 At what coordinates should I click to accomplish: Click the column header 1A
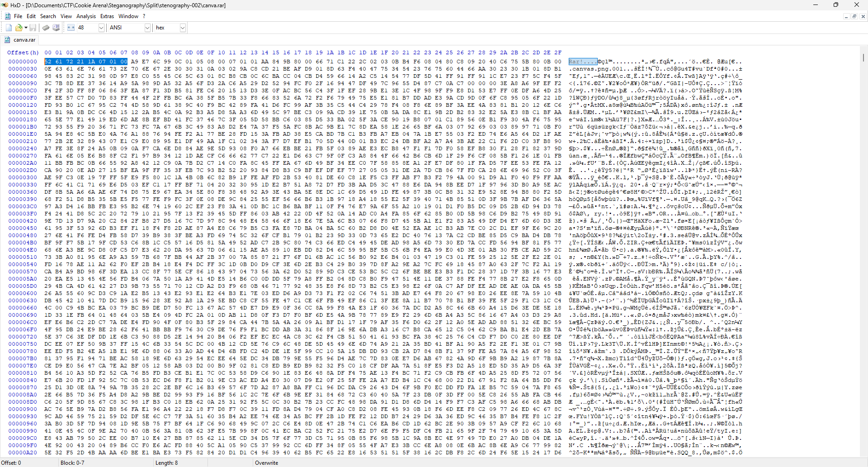click(330, 52)
